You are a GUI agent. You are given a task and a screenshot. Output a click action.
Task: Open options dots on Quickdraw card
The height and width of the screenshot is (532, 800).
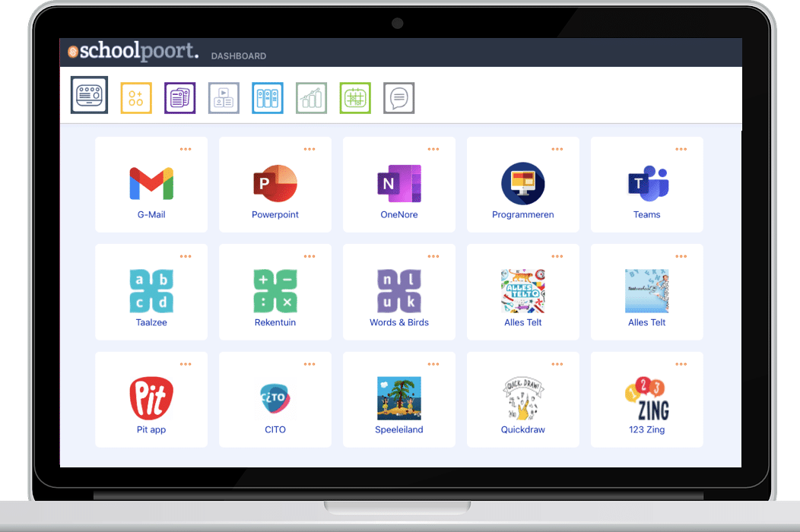557,364
